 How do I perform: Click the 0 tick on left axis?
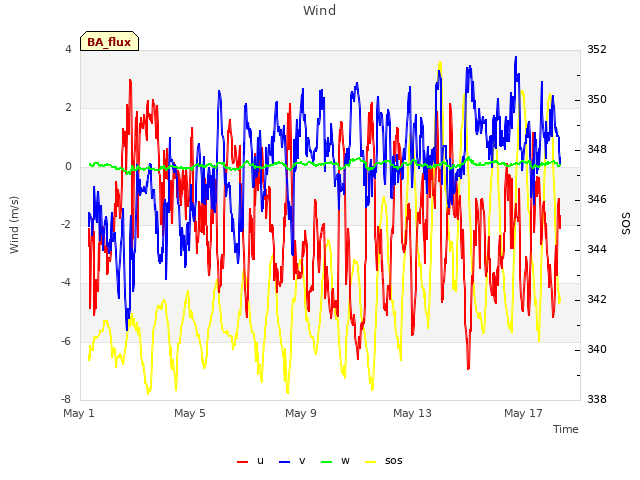pos(68,166)
